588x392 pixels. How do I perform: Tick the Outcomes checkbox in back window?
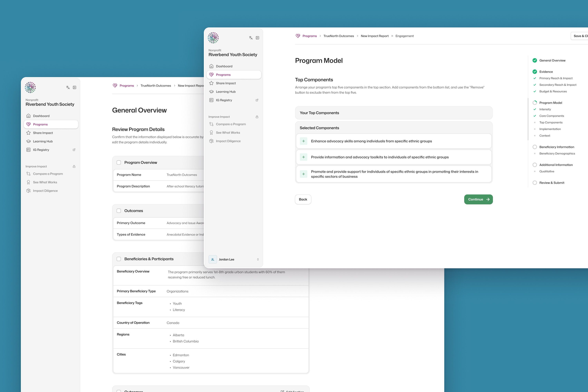tap(119, 211)
